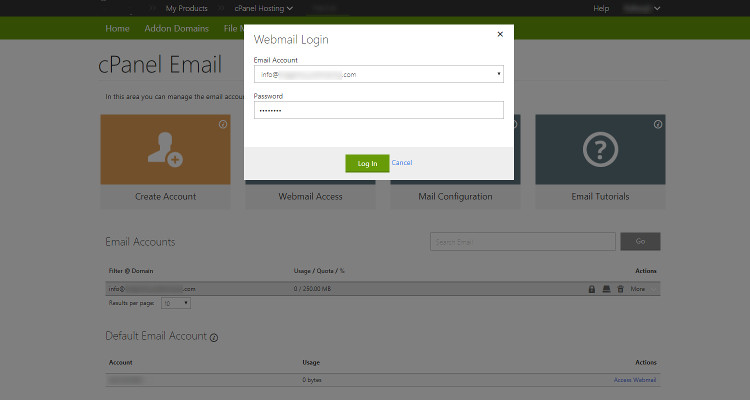The image size is (750, 400).
Task: Expand the cPanel Hosting menu
Action: 264,8
